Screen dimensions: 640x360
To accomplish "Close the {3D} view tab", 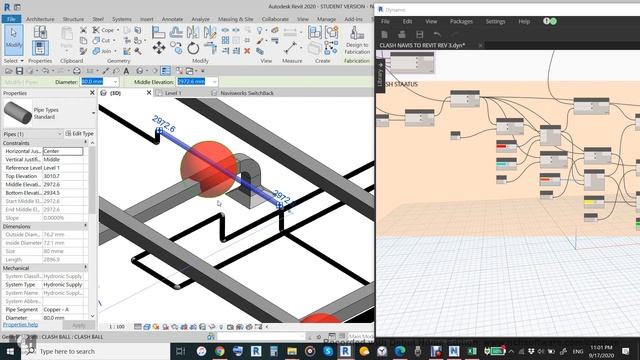I will pyautogui.click(x=149, y=93).
